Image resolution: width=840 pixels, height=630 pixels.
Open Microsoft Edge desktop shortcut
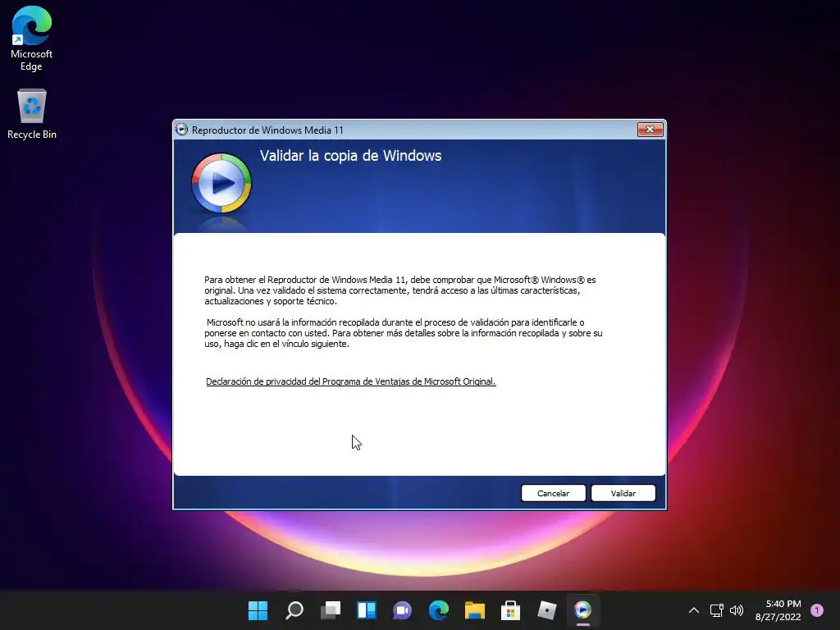[32, 39]
